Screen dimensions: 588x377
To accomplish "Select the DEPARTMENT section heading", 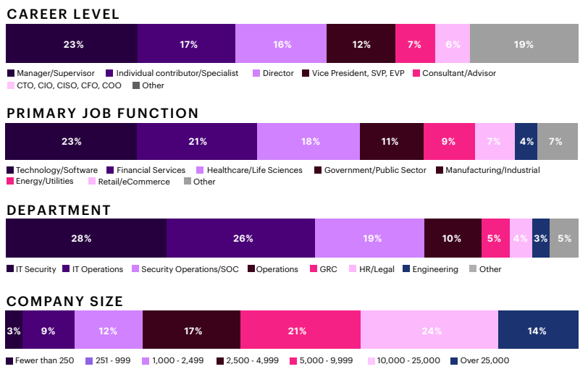I will click(x=59, y=210).
